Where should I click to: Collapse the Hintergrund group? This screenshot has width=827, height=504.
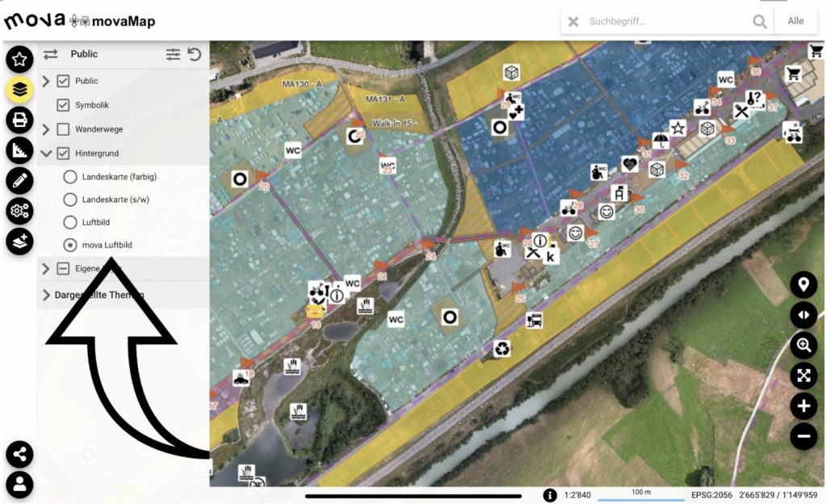click(x=46, y=153)
